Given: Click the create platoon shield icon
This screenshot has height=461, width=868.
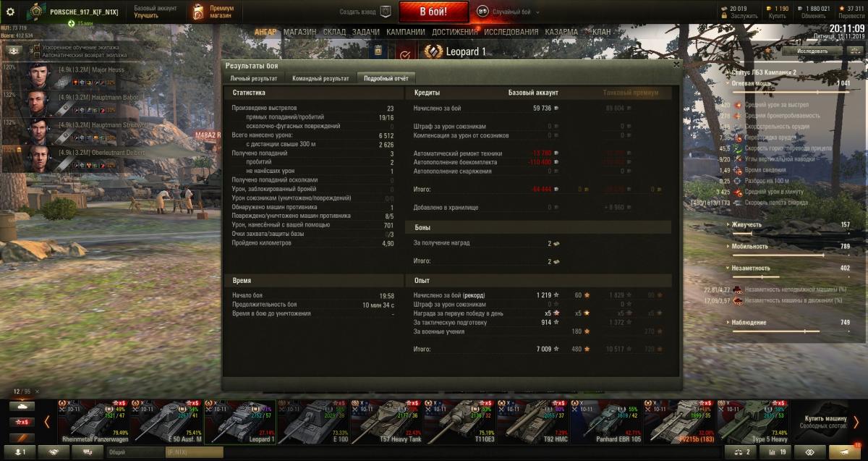Looking at the screenshot, I should (x=386, y=12).
